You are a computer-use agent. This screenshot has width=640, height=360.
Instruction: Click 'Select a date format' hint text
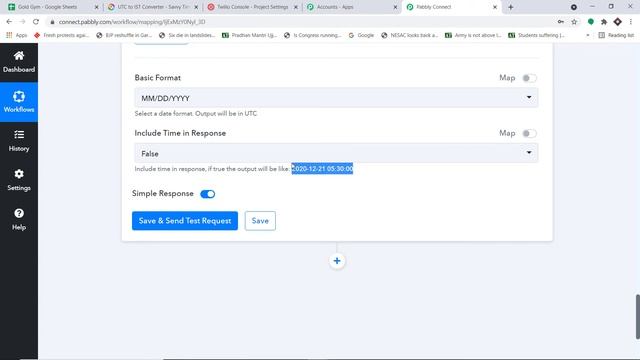click(x=196, y=113)
